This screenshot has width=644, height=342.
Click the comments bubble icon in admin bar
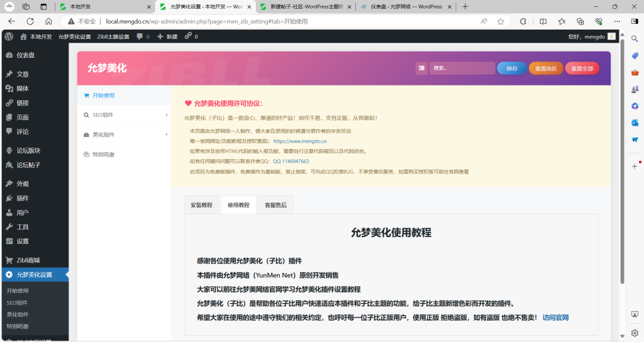click(143, 36)
